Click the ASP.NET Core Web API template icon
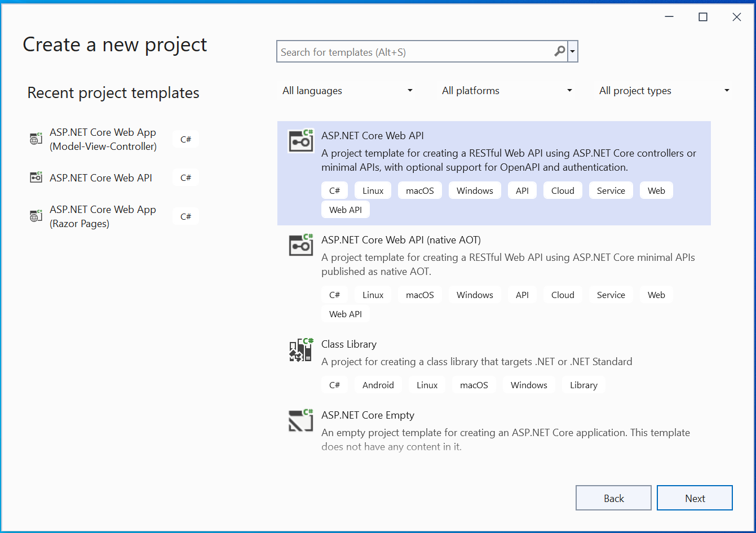 coord(300,141)
